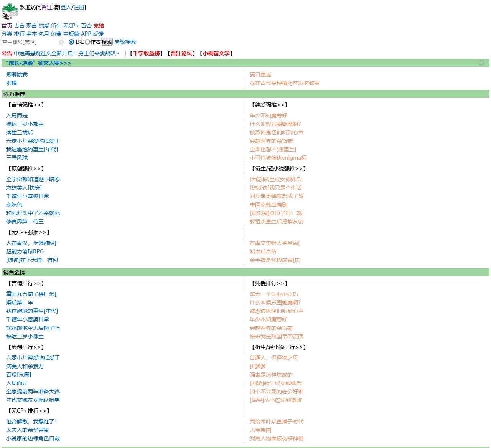
Task: Click the 搜索 button
Action: click(x=107, y=42)
